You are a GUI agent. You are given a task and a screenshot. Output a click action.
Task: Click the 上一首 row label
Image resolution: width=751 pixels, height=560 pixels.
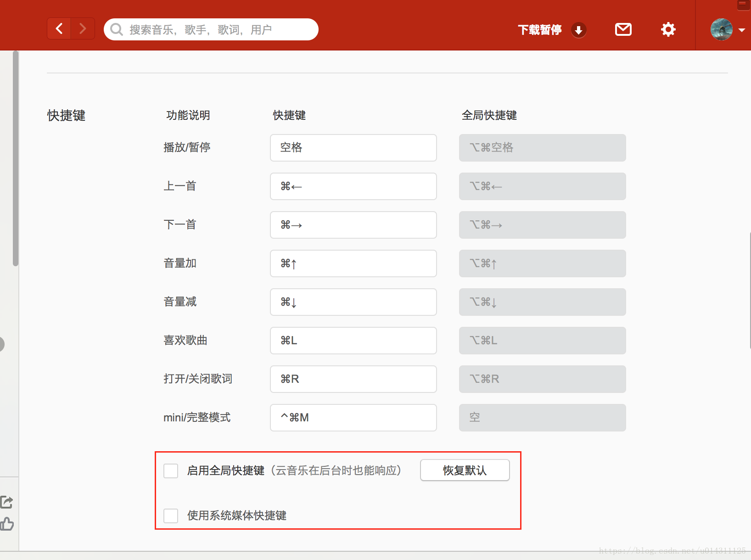pos(180,186)
